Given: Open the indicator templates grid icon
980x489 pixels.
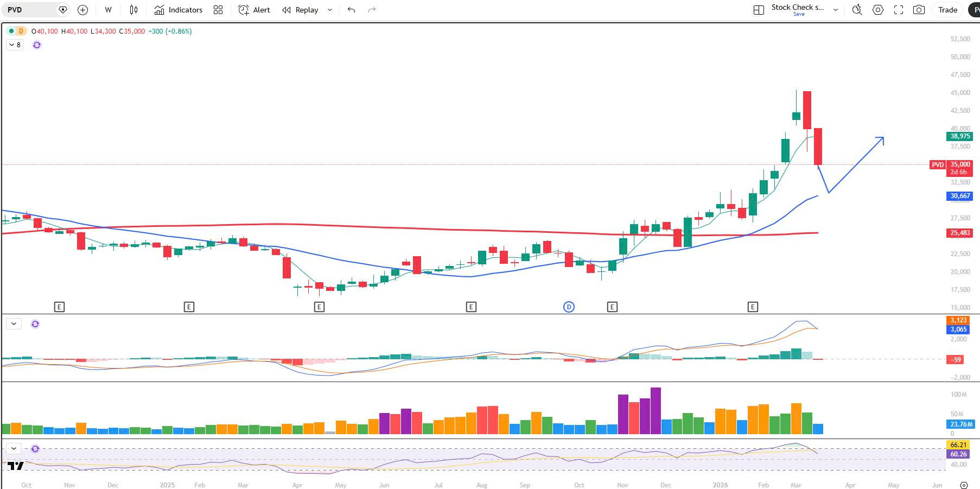Looking at the screenshot, I should 218,10.
